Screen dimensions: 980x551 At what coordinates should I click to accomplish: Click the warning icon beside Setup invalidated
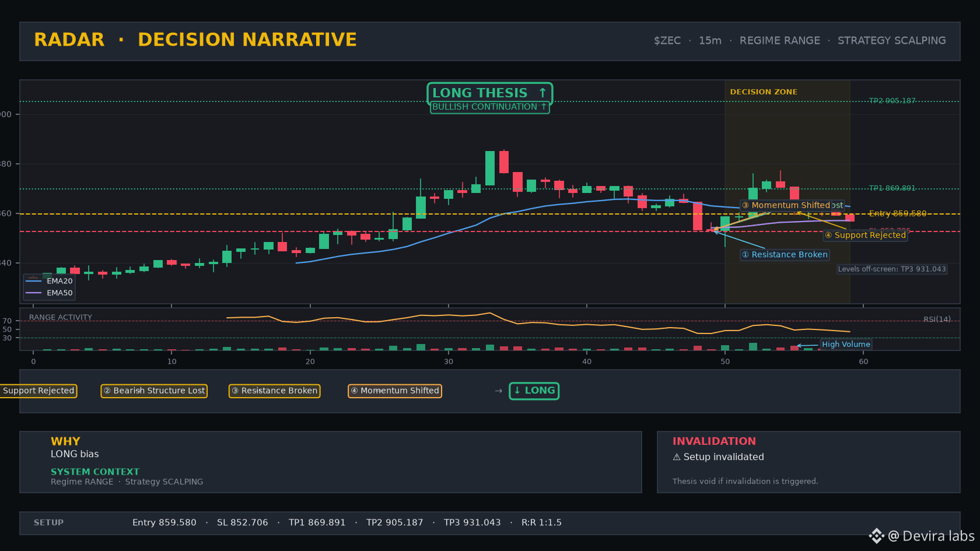[677, 457]
